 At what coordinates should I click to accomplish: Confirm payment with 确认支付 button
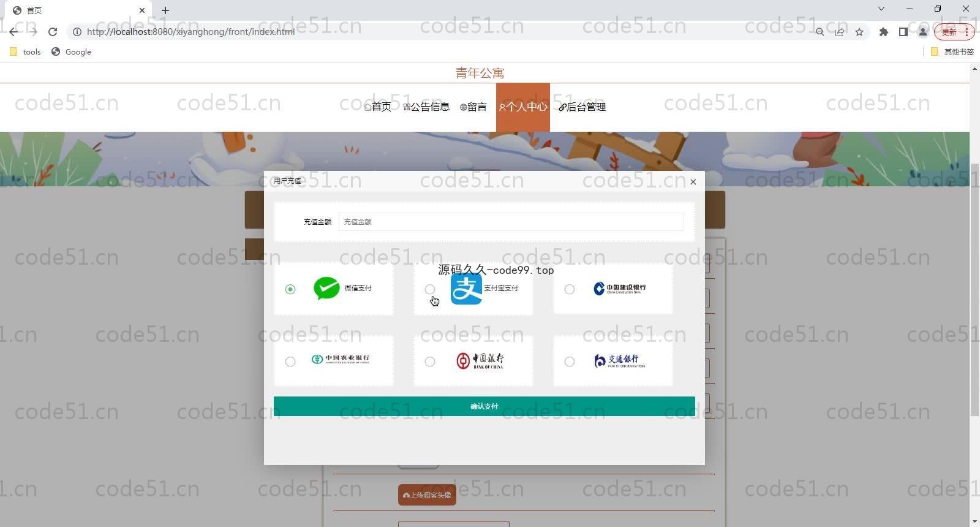point(484,406)
